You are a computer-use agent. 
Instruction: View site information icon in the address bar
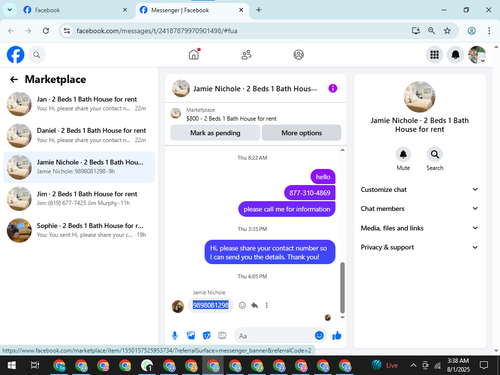tap(67, 31)
